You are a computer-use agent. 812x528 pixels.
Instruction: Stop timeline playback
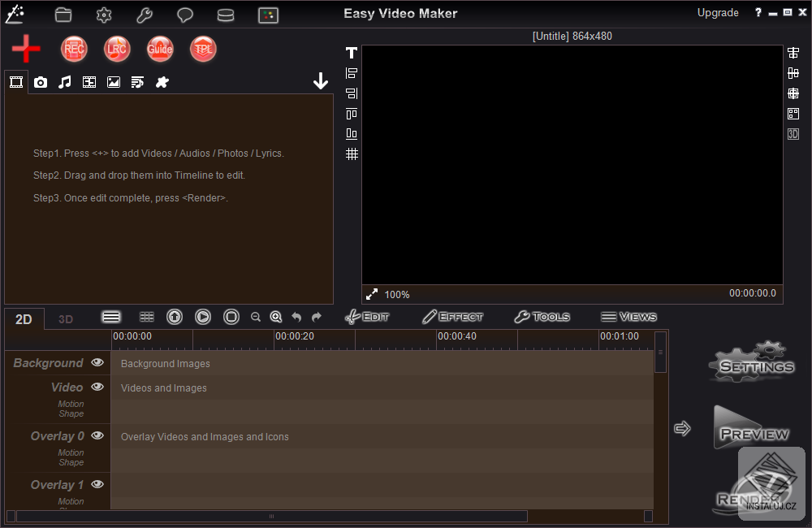click(x=231, y=317)
